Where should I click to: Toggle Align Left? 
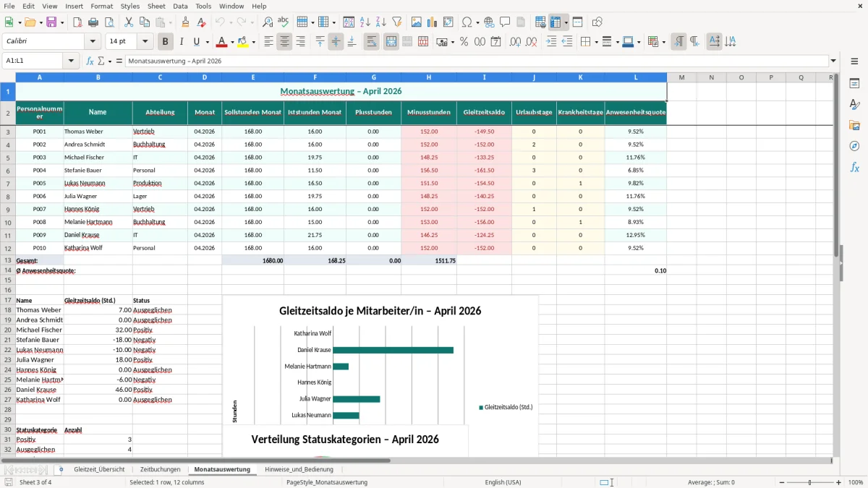click(268, 42)
